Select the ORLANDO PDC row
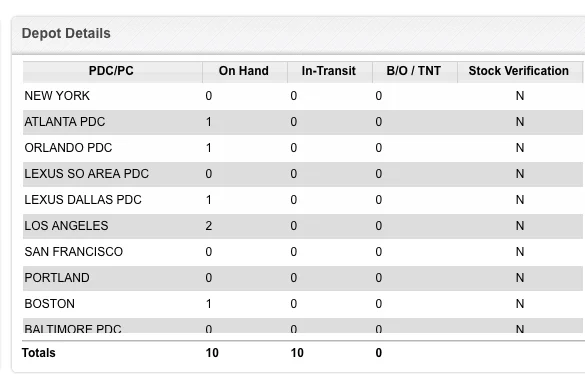Image resolution: width=585 pixels, height=374 pixels. point(303,148)
